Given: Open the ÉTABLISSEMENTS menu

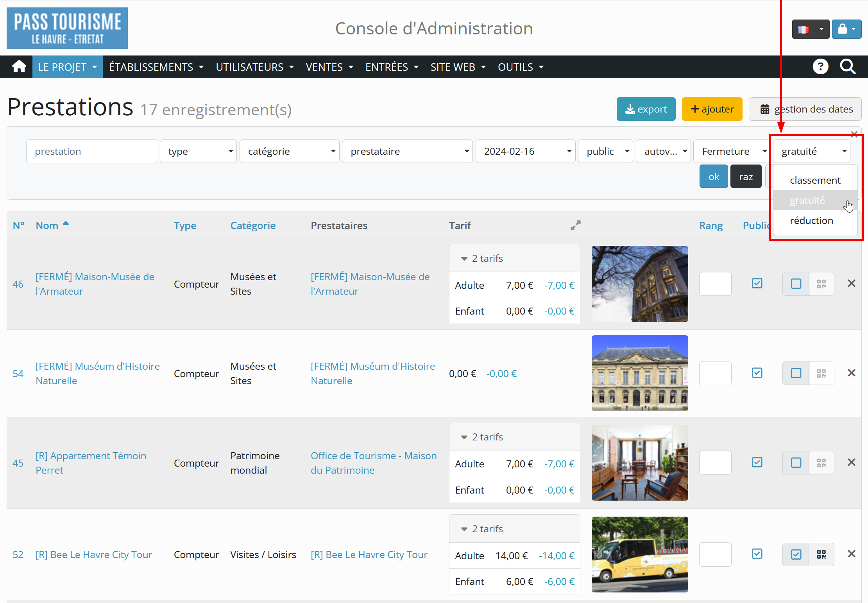Looking at the screenshot, I should 156,67.
